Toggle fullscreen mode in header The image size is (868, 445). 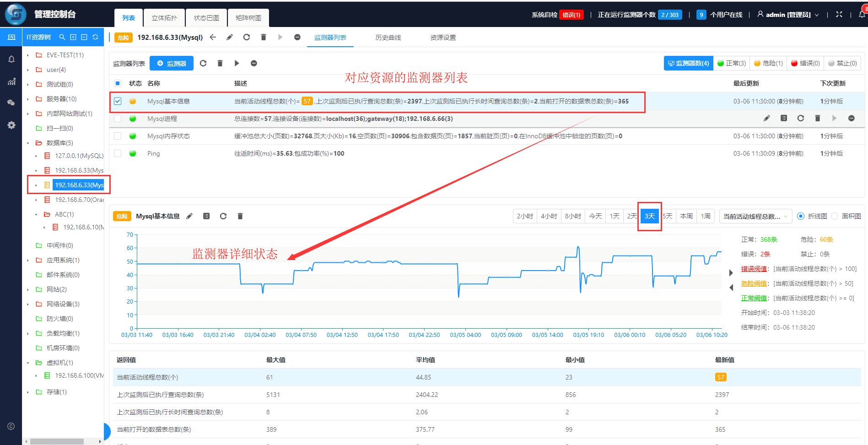pyautogui.click(x=839, y=15)
